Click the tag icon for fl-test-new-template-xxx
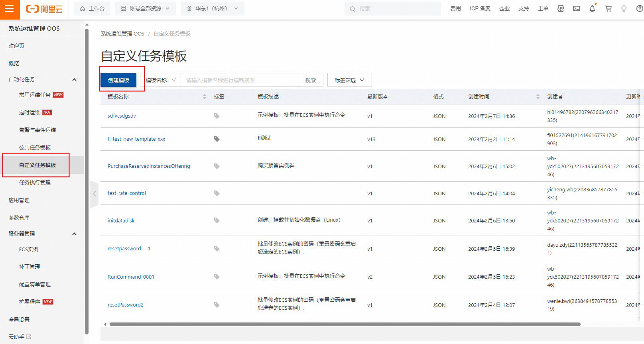Screen dimensions: 644x344 click(x=217, y=139)
